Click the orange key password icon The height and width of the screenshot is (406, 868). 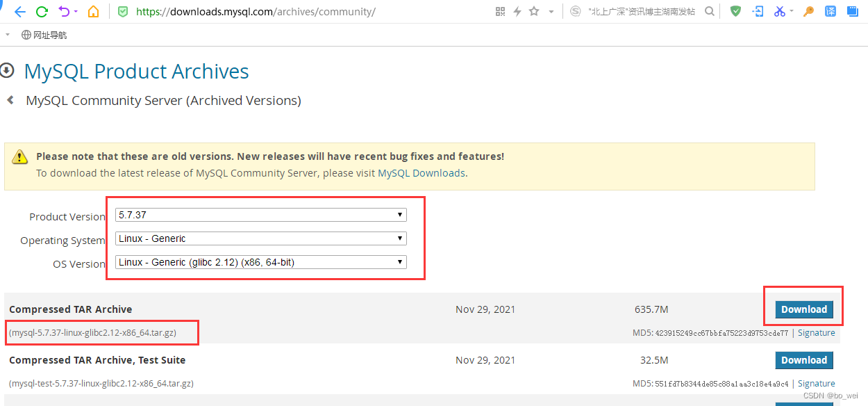coord(808,12)
